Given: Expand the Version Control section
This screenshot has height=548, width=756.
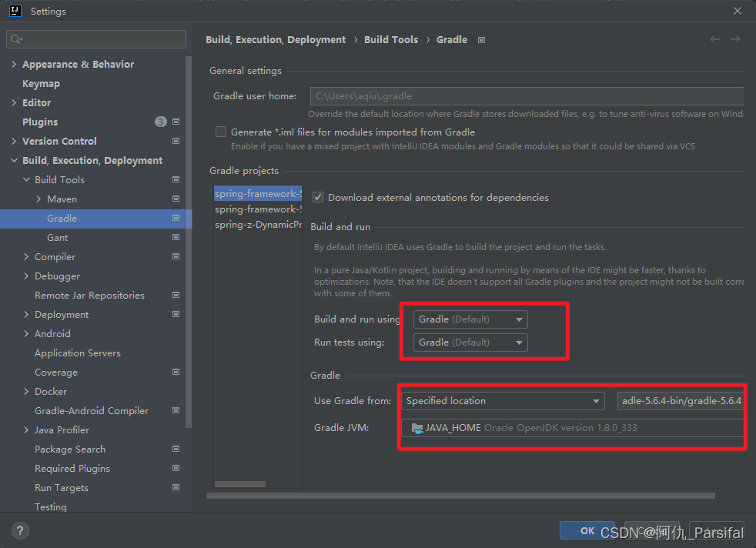Looking at the screenshot, I should point(14,141).
